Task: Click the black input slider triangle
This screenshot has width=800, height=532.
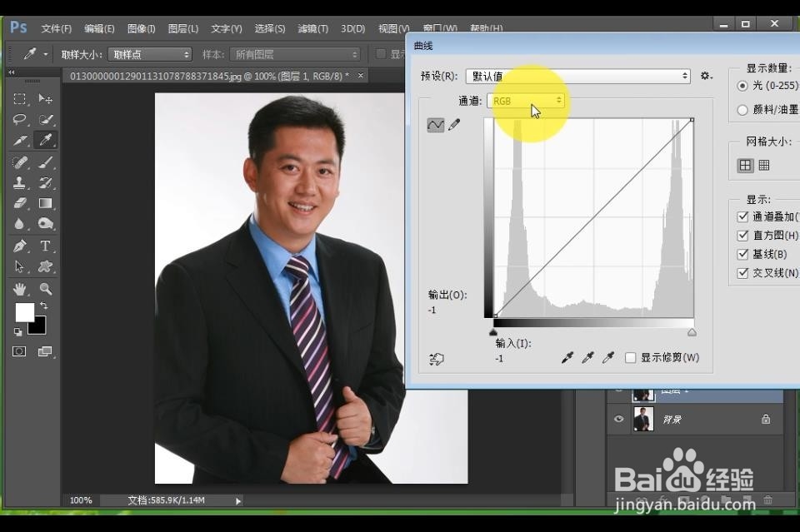Action: (x=492, y=332)
